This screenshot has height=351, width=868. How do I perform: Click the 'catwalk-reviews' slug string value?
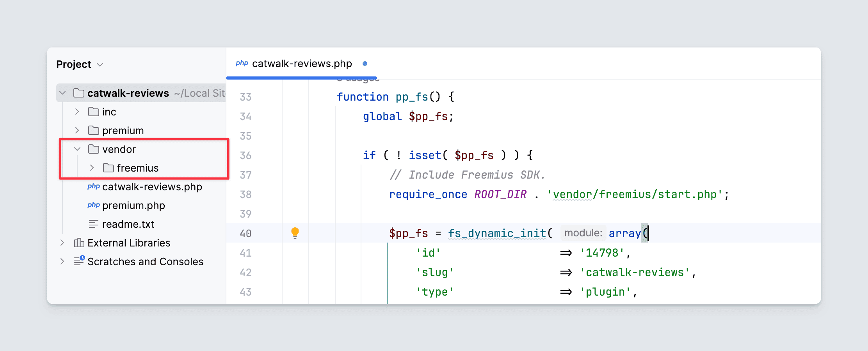pos(635,272)
